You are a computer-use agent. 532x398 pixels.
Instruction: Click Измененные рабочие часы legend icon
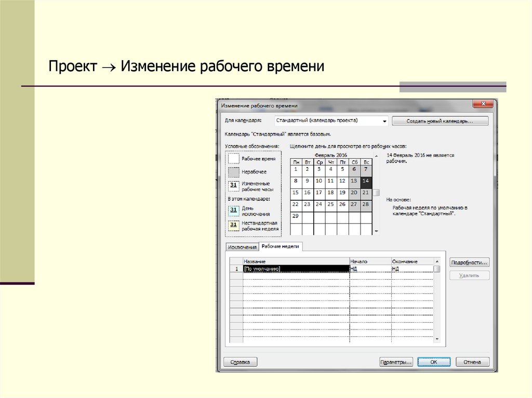point(234,186)
